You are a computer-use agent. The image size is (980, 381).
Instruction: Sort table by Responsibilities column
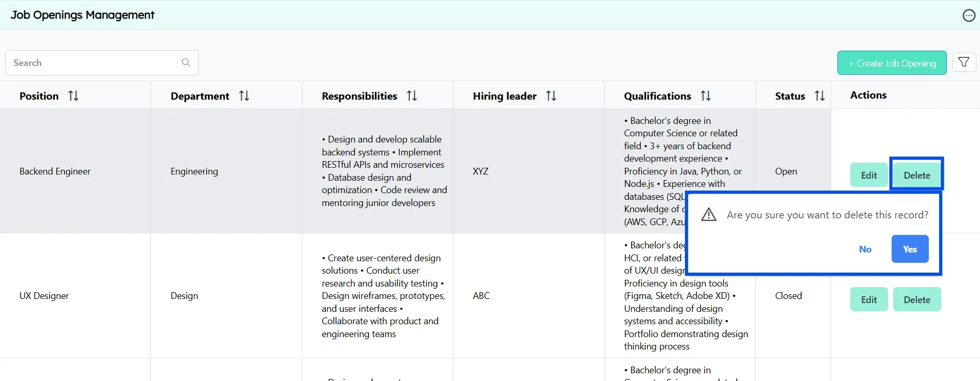(411, 96)
